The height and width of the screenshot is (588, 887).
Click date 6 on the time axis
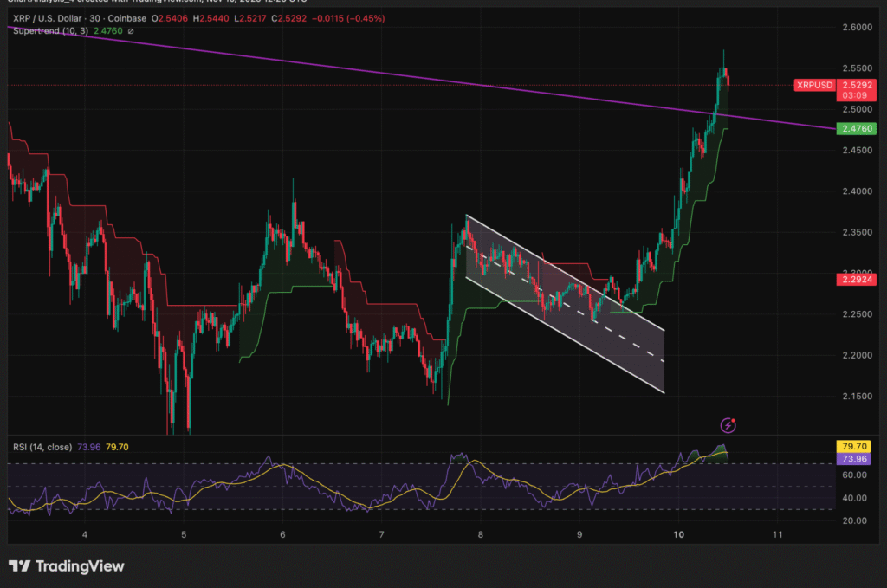tap(282, 535)
